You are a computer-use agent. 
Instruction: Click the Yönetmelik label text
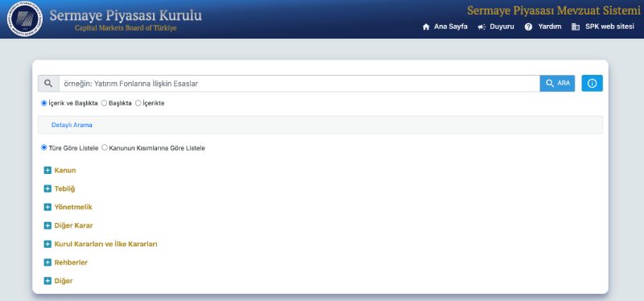[73, 207]
